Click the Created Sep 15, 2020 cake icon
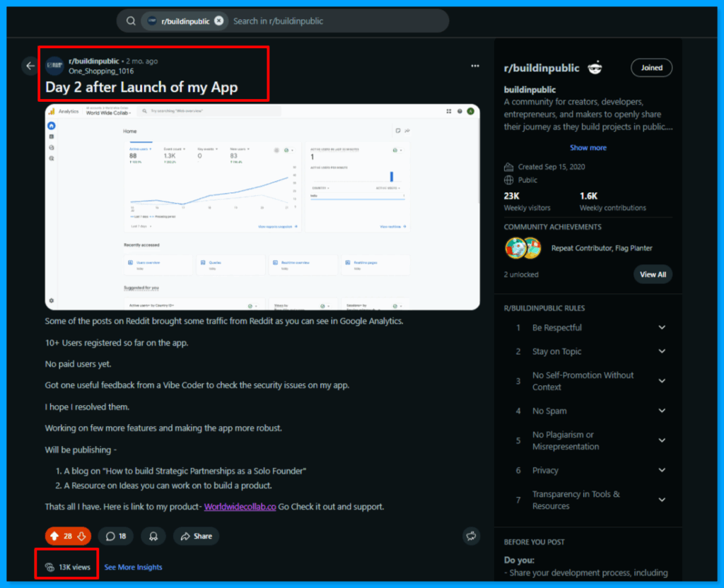 [509, 167]
